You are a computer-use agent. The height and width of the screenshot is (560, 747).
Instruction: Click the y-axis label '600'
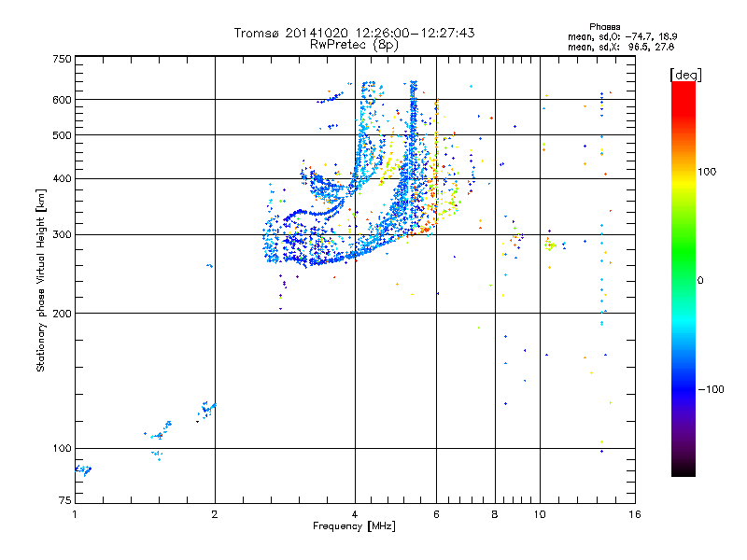coord(62,100)
